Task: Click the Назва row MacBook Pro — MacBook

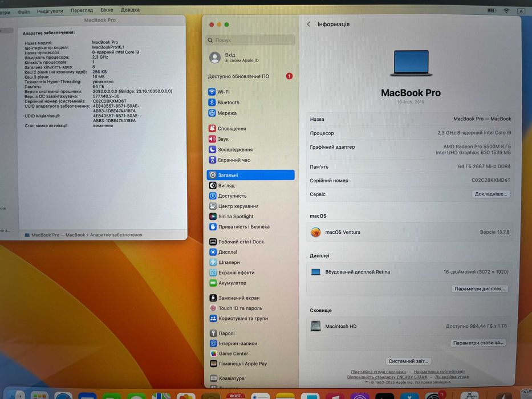Action: click(x=410, y=119)
